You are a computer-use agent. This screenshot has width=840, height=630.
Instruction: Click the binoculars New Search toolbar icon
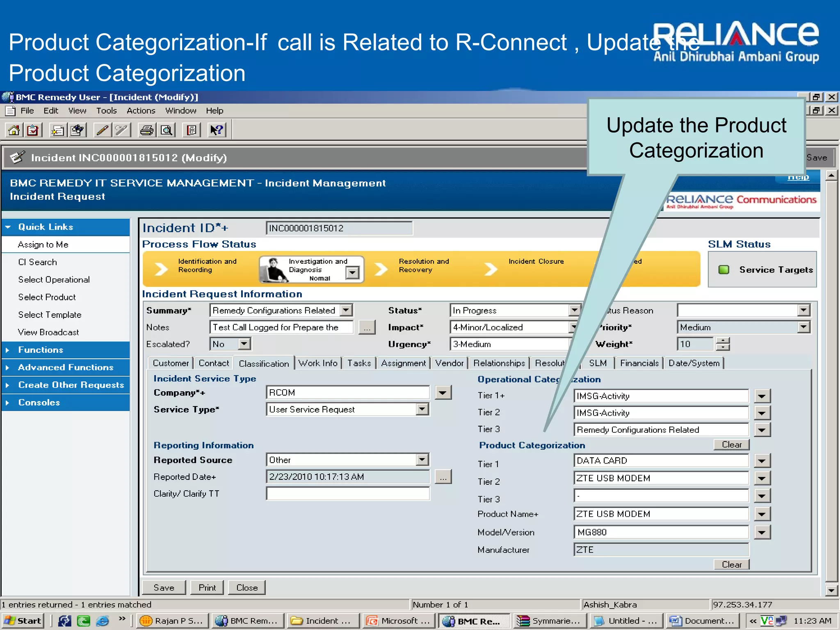pyautogui.click(x=77, y=130)
